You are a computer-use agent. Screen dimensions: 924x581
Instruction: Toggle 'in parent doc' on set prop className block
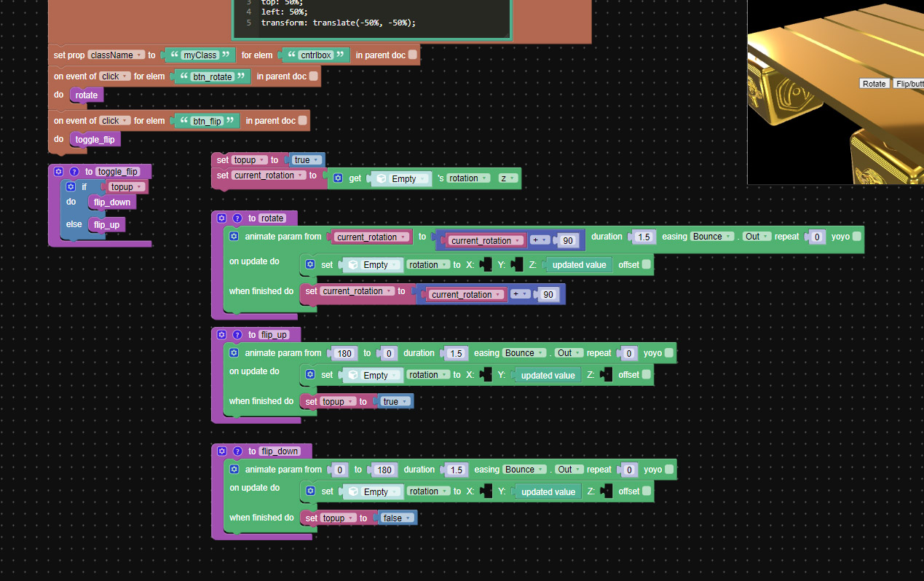click(413, 55)
